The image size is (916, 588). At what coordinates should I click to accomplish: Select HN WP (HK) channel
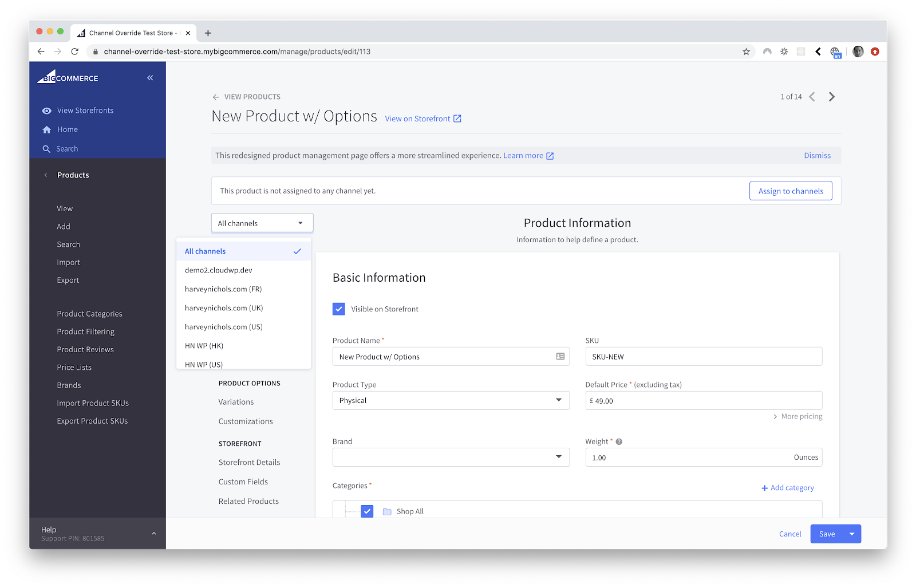tap(243, 346)
